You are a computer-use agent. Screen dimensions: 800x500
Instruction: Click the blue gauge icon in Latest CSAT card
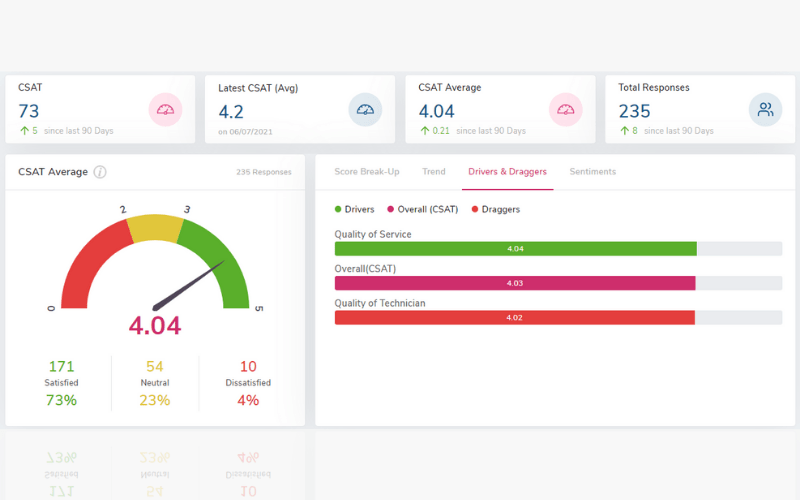tap(366, 109)
